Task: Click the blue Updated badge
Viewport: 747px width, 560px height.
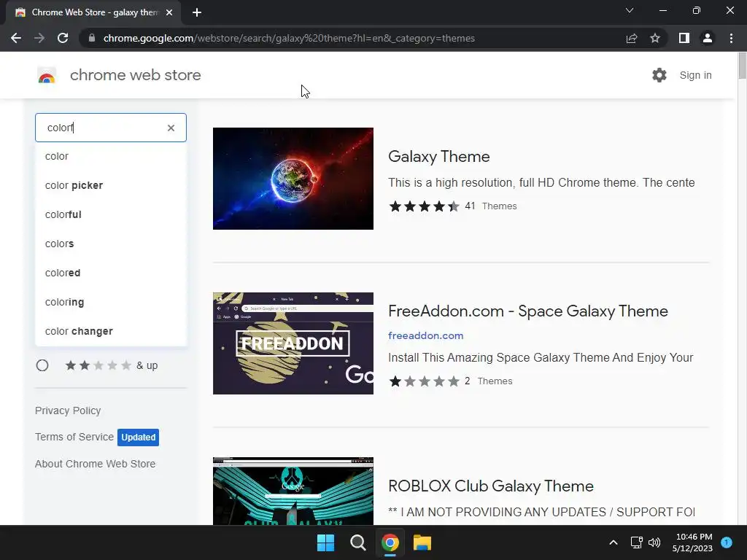Action: pos(138,437)
